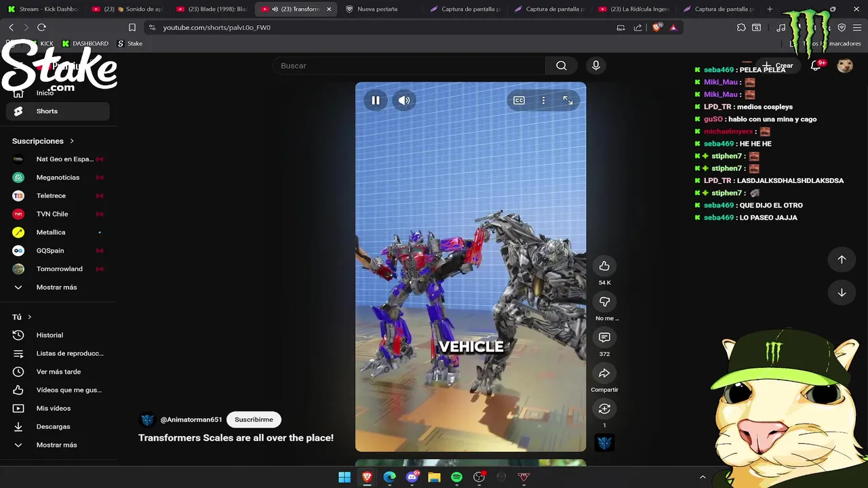Switch to the Blade (1998) tab
Viewport: 868px width, 488px height.
(212, 9)
